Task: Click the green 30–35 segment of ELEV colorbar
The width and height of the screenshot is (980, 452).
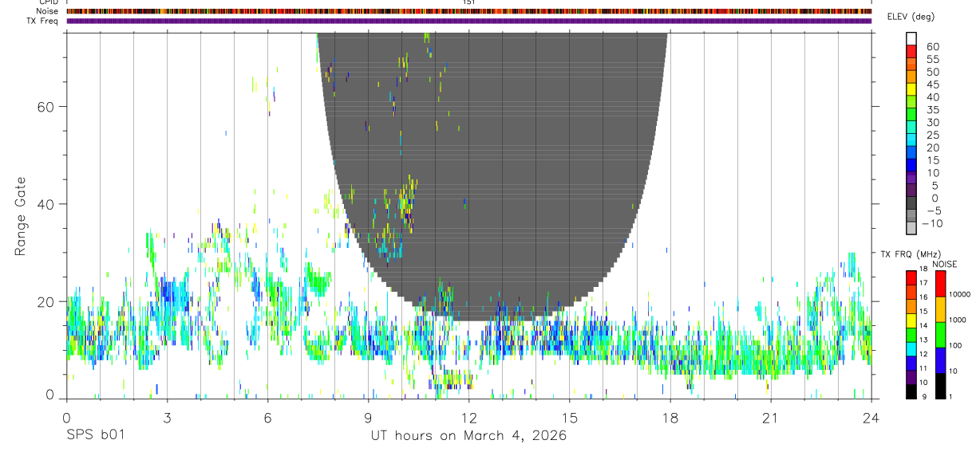Action: 911,115
